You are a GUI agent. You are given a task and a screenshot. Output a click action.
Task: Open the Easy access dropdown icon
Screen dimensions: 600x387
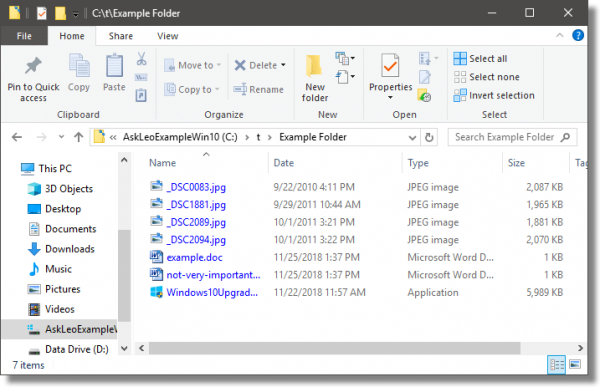[x=345, y=77]
